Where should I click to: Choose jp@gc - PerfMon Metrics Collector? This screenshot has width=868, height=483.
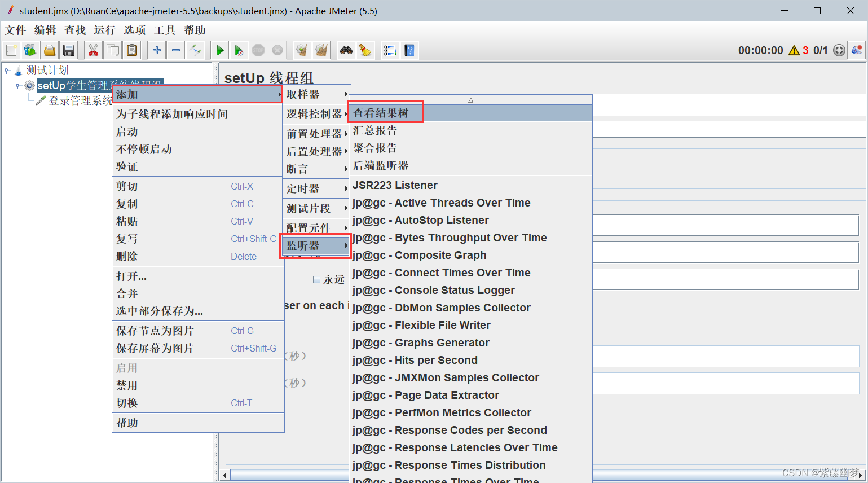click(470, 412)
